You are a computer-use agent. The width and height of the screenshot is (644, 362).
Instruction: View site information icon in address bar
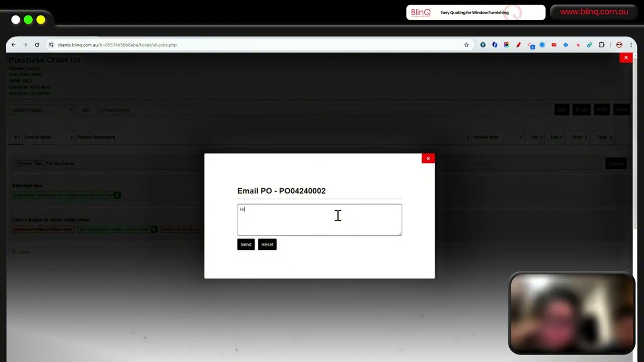click(x=51, y=45)
